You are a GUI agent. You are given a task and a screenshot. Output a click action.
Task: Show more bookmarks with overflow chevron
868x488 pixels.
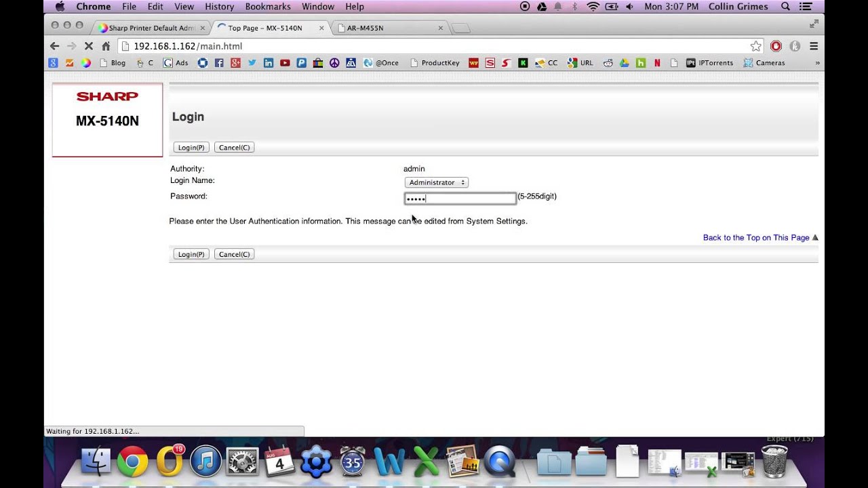[x=817, y=63]
